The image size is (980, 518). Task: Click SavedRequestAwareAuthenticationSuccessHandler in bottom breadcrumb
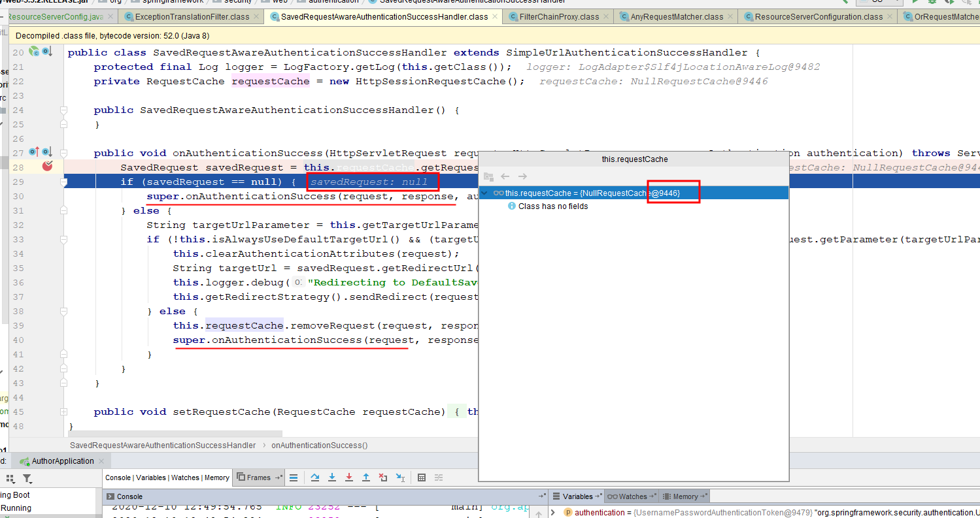(163, 445)
